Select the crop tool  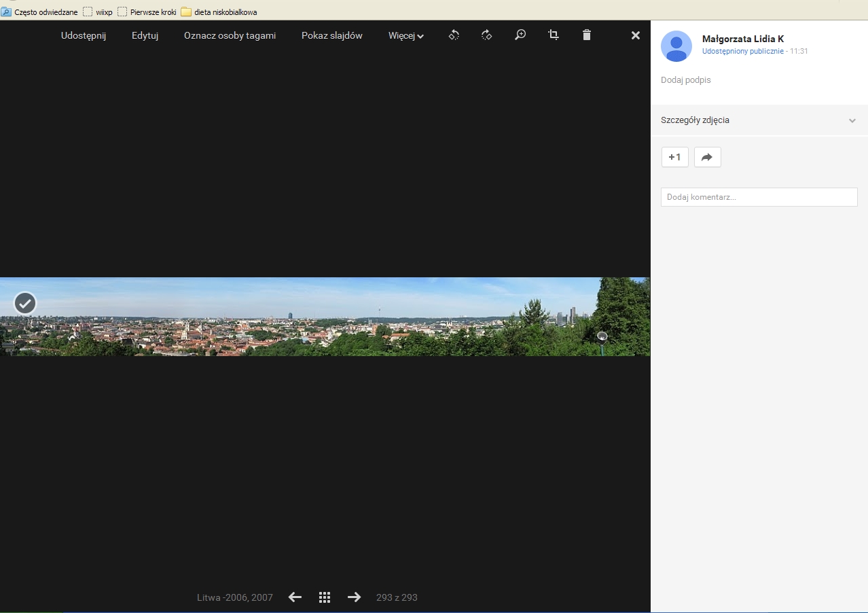(554, 35)
